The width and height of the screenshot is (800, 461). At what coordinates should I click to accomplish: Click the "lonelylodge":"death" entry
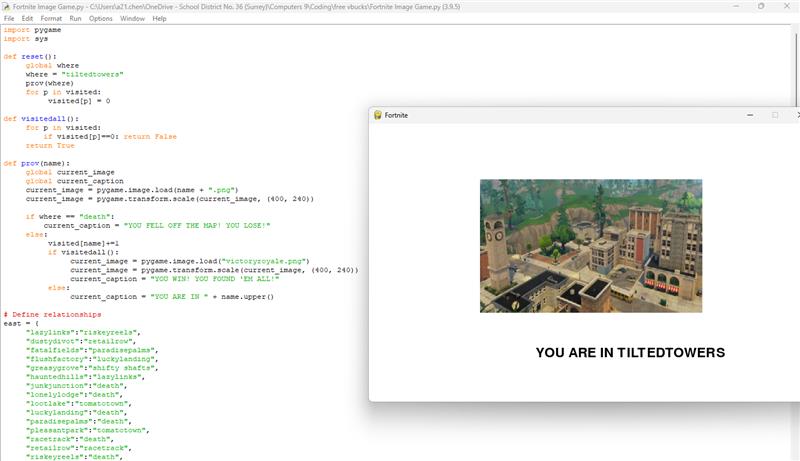click(x=74, y=395)
